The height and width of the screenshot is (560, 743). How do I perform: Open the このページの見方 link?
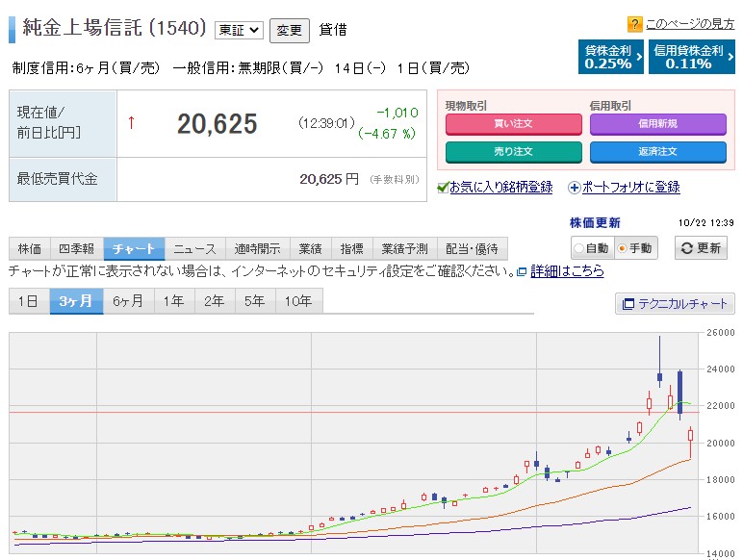tap(690, 24)
